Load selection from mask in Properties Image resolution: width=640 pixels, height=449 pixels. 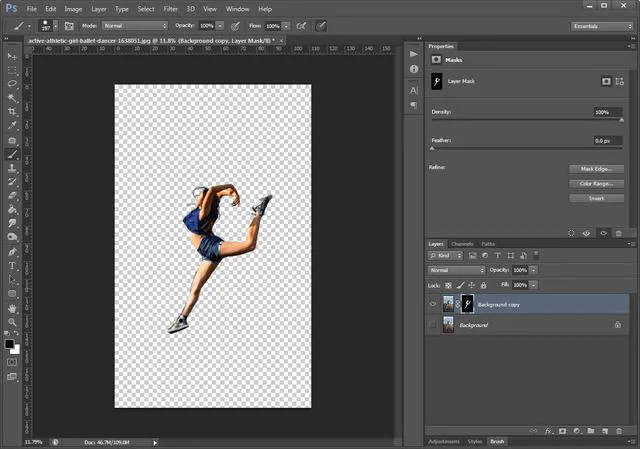pos(571,233)
